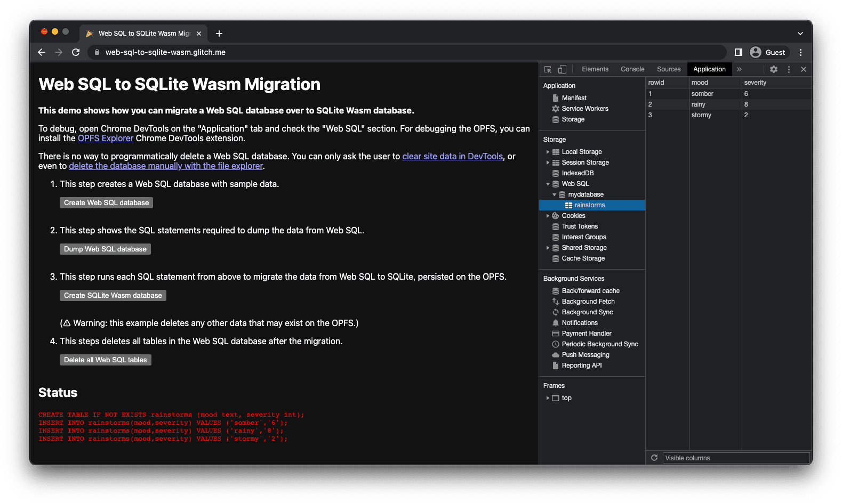Select the rainstorms table in sidebar
Viewport: 842px width, 504px height.
590,205
